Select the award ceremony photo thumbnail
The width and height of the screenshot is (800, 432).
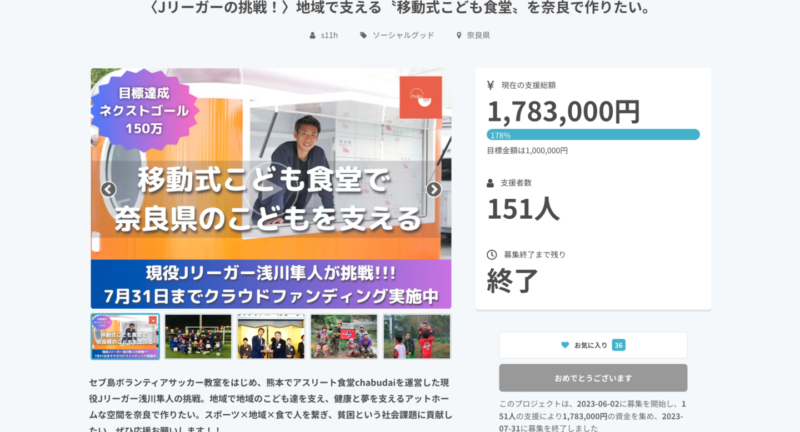271,337
